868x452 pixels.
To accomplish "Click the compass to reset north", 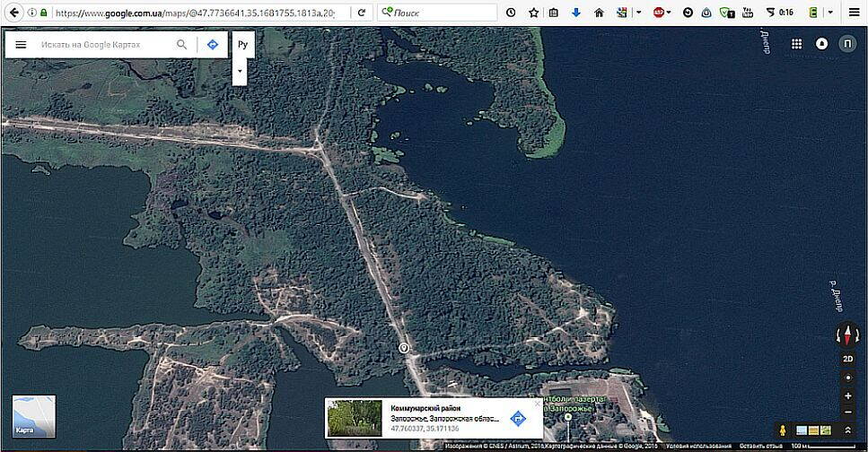I will coord(848,335).
